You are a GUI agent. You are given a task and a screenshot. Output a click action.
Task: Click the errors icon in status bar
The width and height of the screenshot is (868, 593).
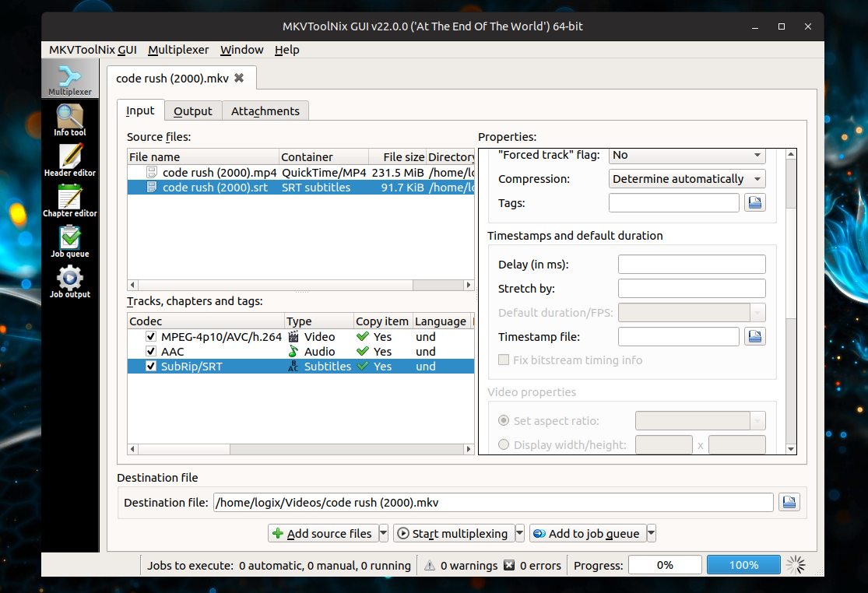tap(509, 565)
